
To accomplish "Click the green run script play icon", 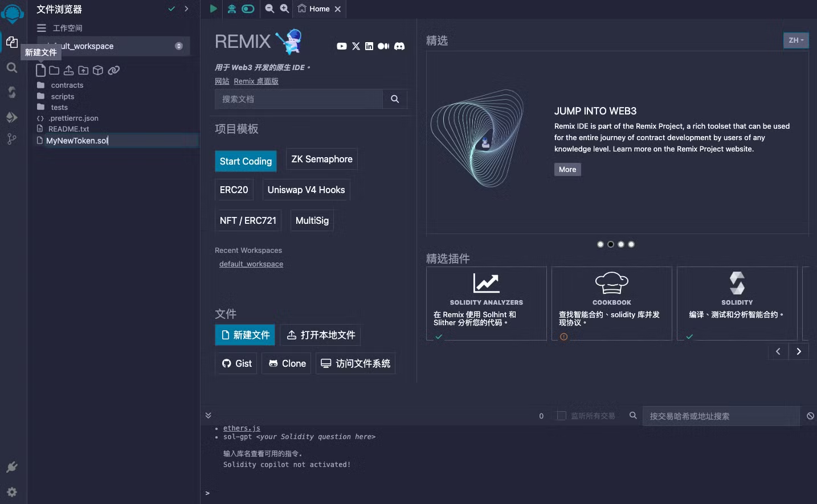I will click(213, 9).
